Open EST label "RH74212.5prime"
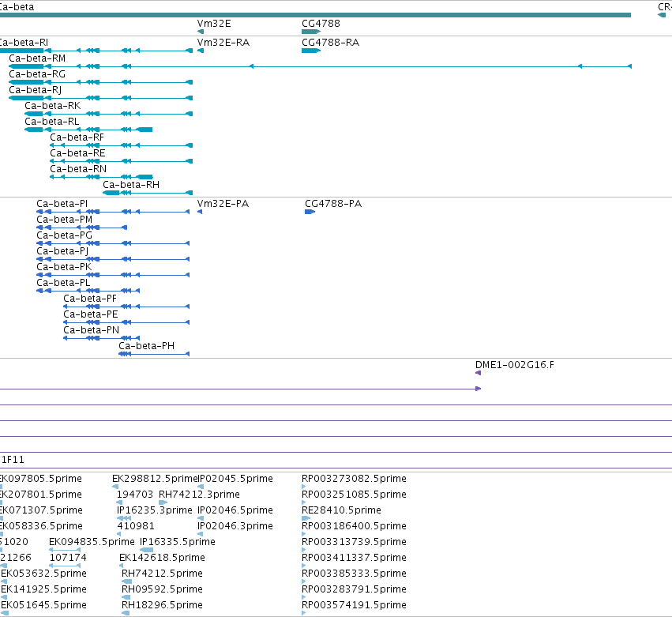Image resolution: width=672 pixels, height=617 pixels. tap(162, 574)
